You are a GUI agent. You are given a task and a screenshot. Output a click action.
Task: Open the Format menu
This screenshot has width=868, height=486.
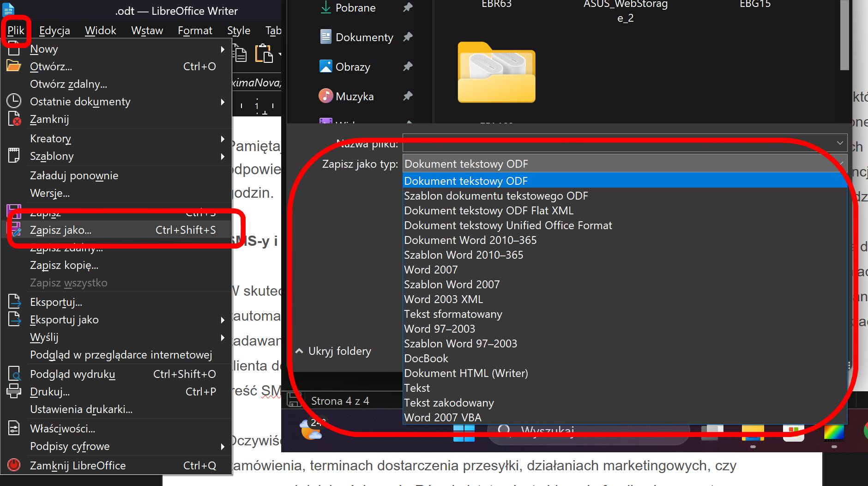coord(195,30)
